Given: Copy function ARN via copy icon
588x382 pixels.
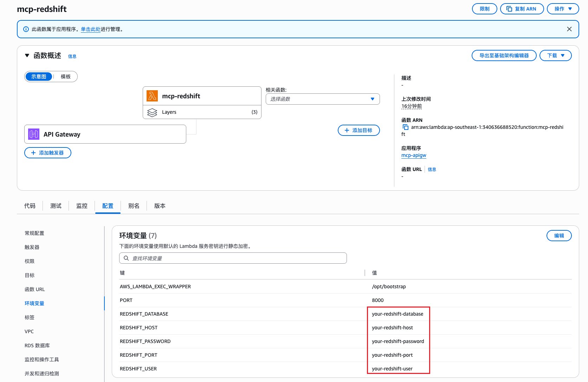Looking at the screenshot, I should click(x=405, y=127).
